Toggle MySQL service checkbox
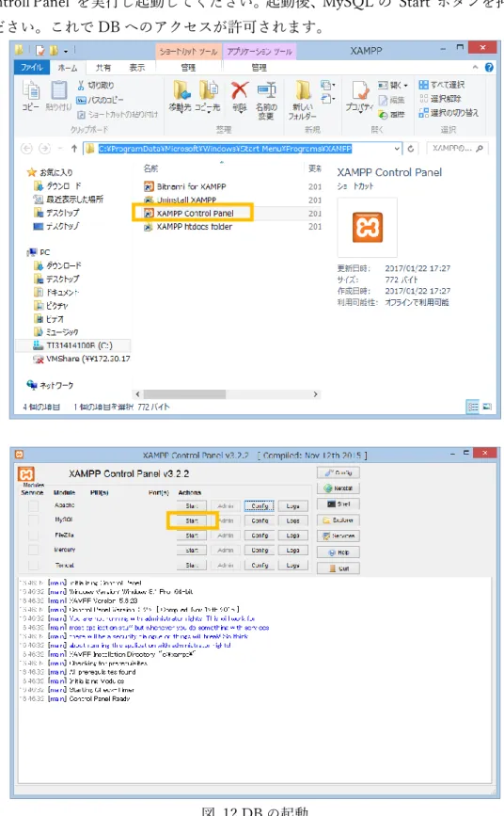The height and width of the screenshot is (816, 504). pos(33,520)
